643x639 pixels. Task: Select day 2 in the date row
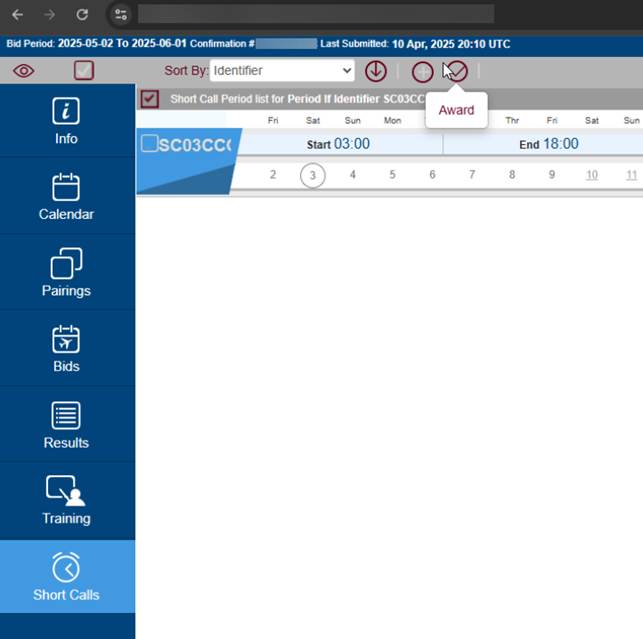(273, 175)
